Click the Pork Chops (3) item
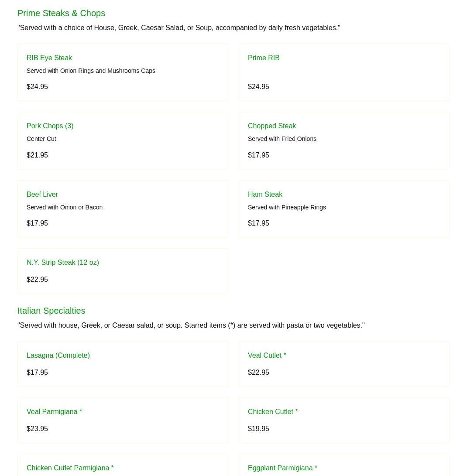Screen dimensions: 467x476 click(x=50, y=126)
